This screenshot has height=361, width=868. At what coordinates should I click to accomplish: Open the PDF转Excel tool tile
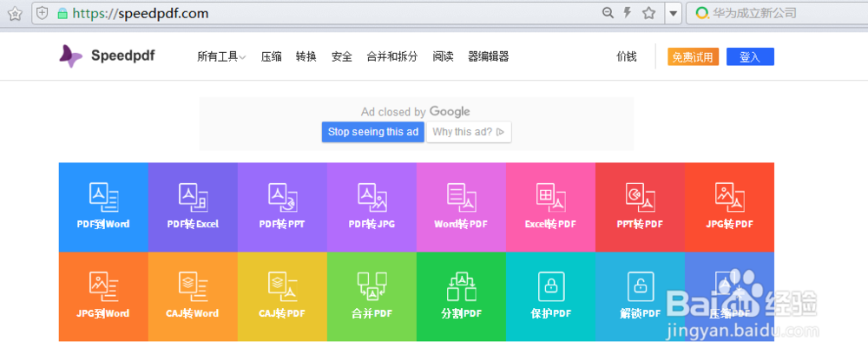[x=193, y=207]
